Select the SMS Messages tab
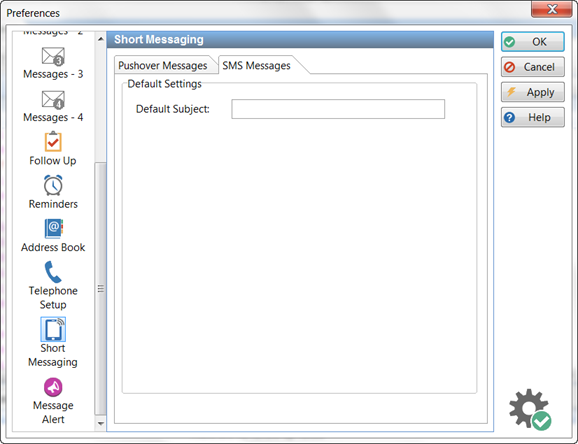This screenshot has height=444, width=578. tap(257, 66)
